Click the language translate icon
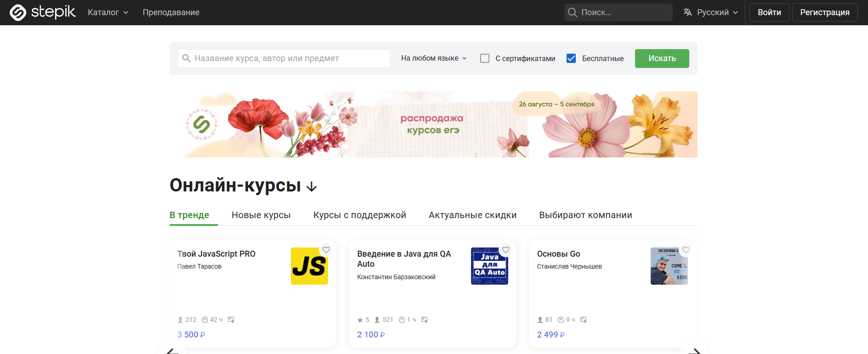 tap(687, 12)
